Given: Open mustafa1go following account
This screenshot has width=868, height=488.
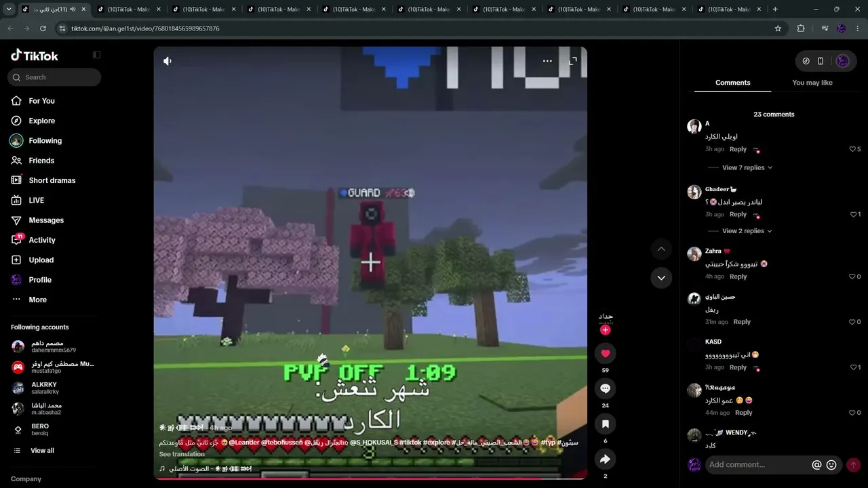Looking at the screenshot, I should tap(54, 367).
